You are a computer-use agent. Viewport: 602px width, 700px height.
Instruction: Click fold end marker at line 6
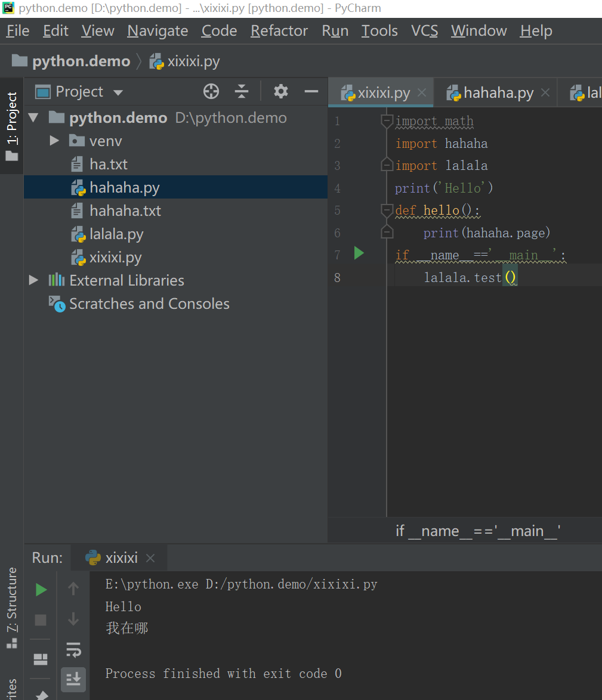point(387,232)
